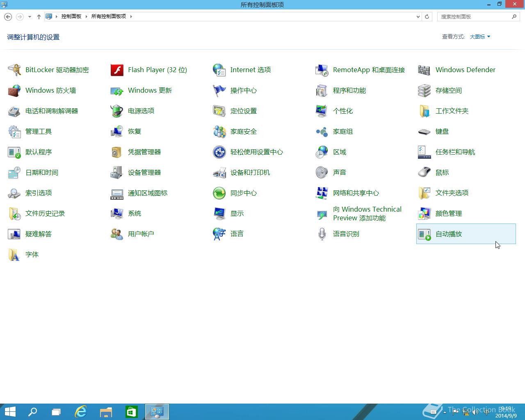Open 定位设置 icon
The height and width of the screenshot is (420, 525).
coord(219,111)
